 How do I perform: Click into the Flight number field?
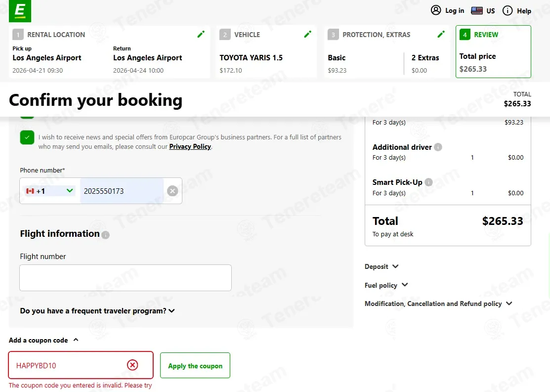tap(126, 278)
